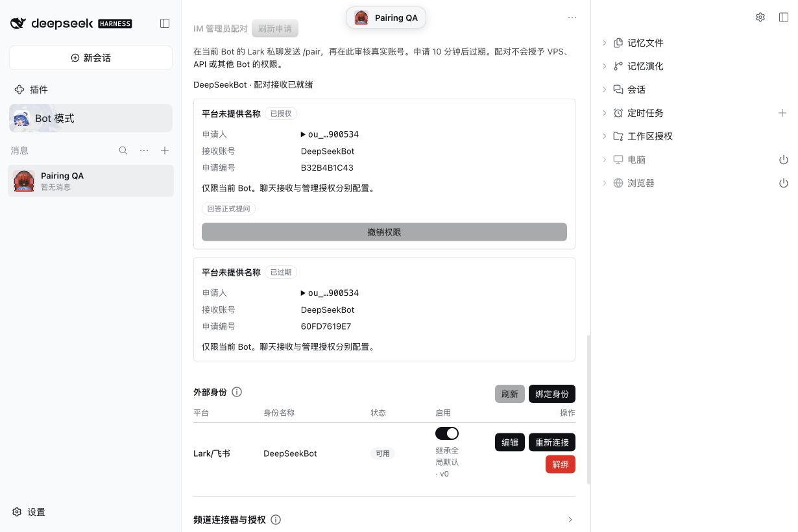Screen dimensions: 798x532
Task: Click the 刷新 button under 外部身份
Action: click(510, 394)
